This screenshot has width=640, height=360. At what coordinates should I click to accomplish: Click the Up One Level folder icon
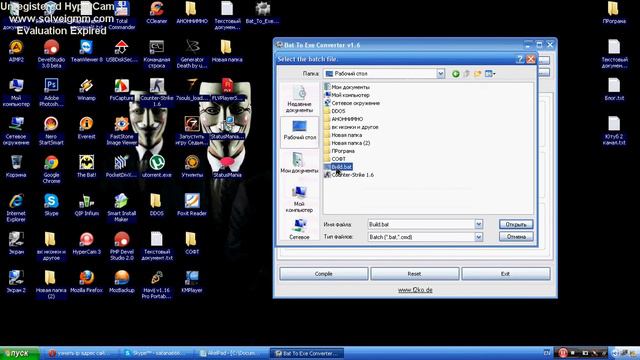(x=467, y=74)
